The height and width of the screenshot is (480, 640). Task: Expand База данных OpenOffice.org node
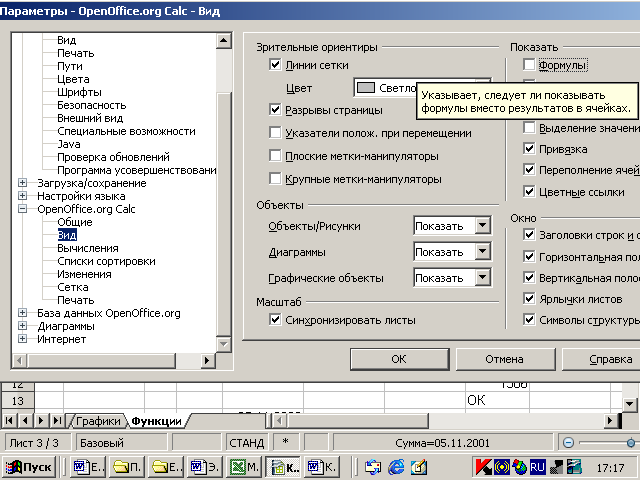22,313
